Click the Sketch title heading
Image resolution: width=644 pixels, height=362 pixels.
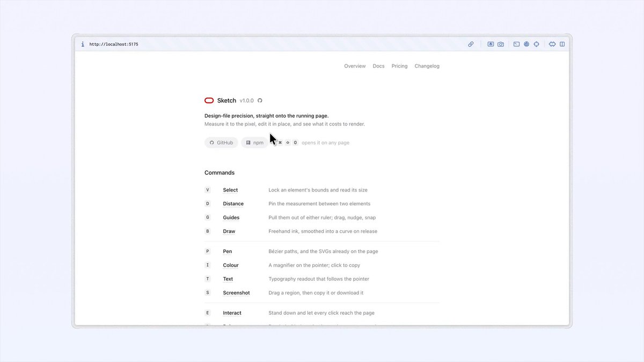pyautogui.click(x=226, y=100)
